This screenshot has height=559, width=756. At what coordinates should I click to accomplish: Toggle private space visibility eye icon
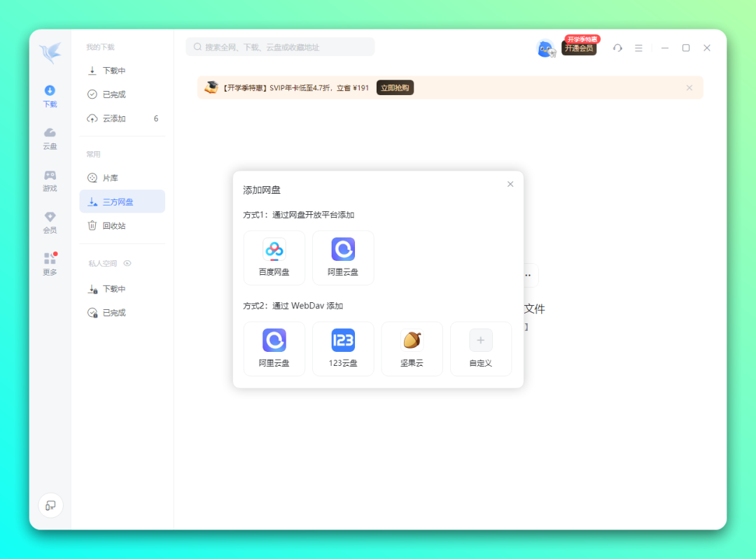click(127, 264)
